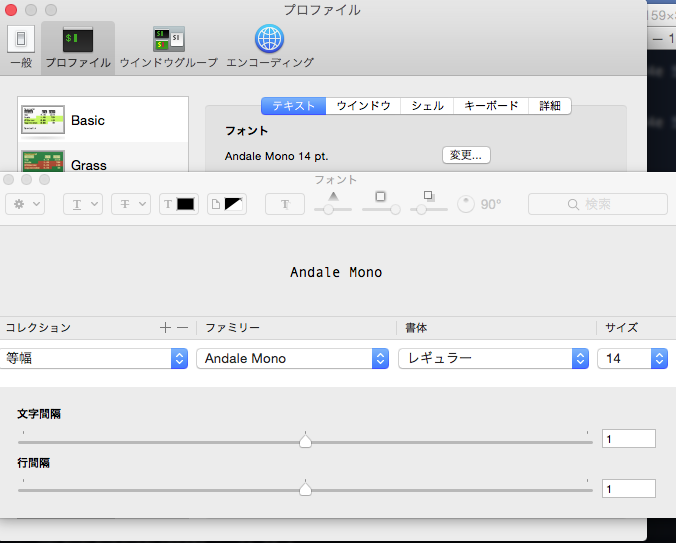The image size is (676, 543).
Task: Select the Basic profile in list
Action: [103, 120]
